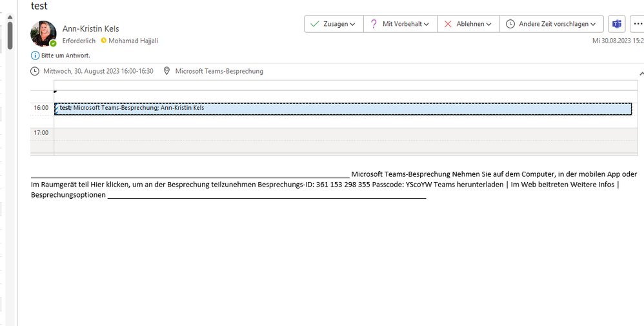Click the 17:00 time slot label

[x=41, y=132]
